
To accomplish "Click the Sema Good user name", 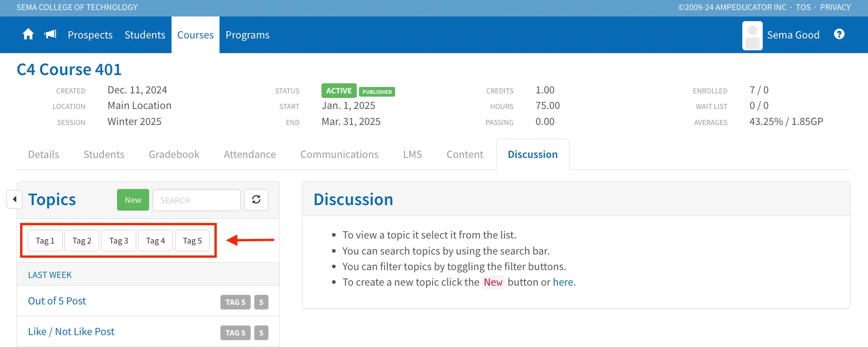I will (793, 35).
